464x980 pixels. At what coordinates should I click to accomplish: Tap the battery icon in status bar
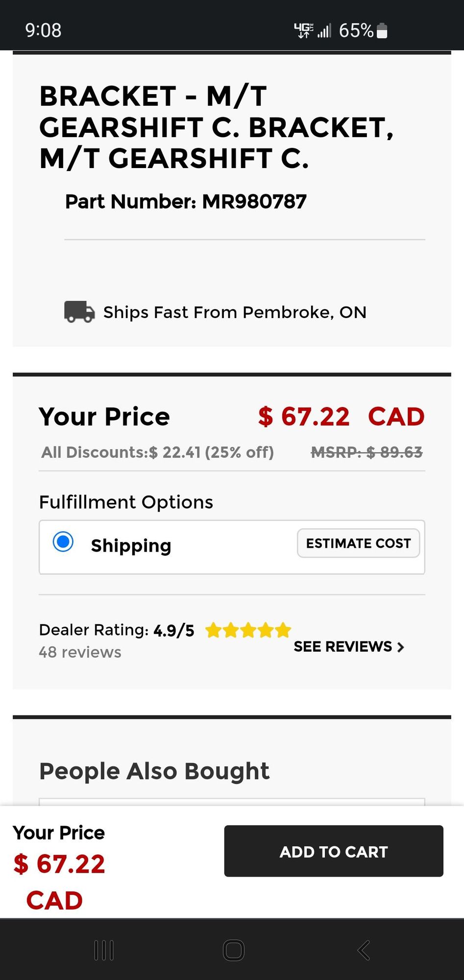pyautogui.click(x=383, y=31)
